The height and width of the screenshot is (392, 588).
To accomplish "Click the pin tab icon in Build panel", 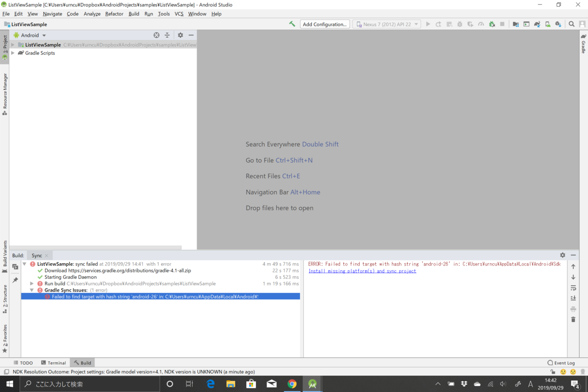I will coord(15,280).
